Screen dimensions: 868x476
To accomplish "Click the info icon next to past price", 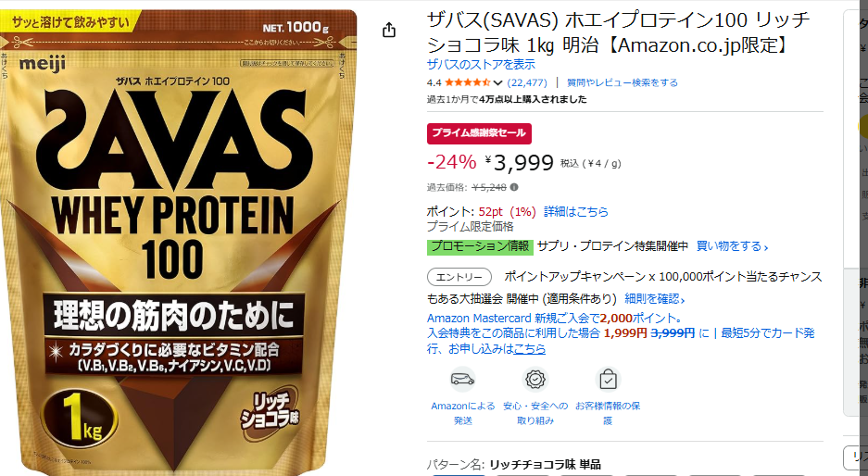I will [514, 187].
